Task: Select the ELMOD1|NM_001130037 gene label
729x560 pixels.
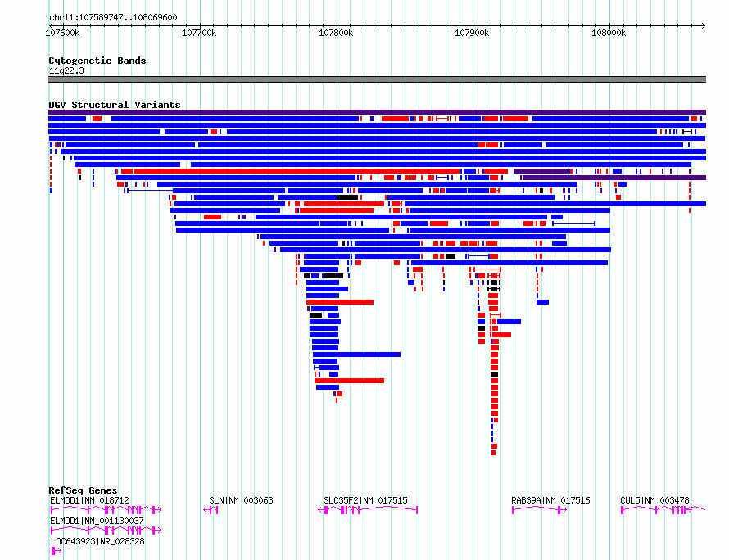Action: tap(97, 521)
